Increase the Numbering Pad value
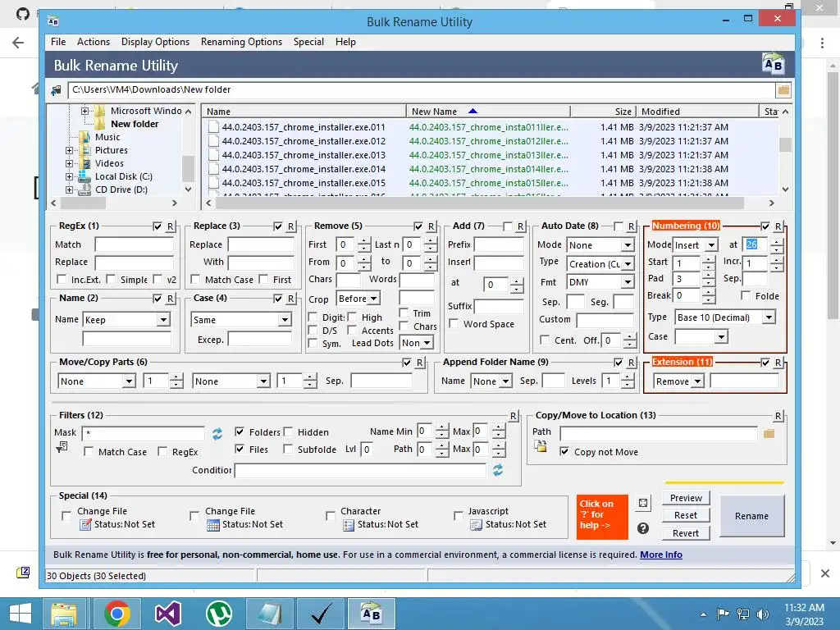This screenshot has height=630, width=840. (x=708, y=276)
